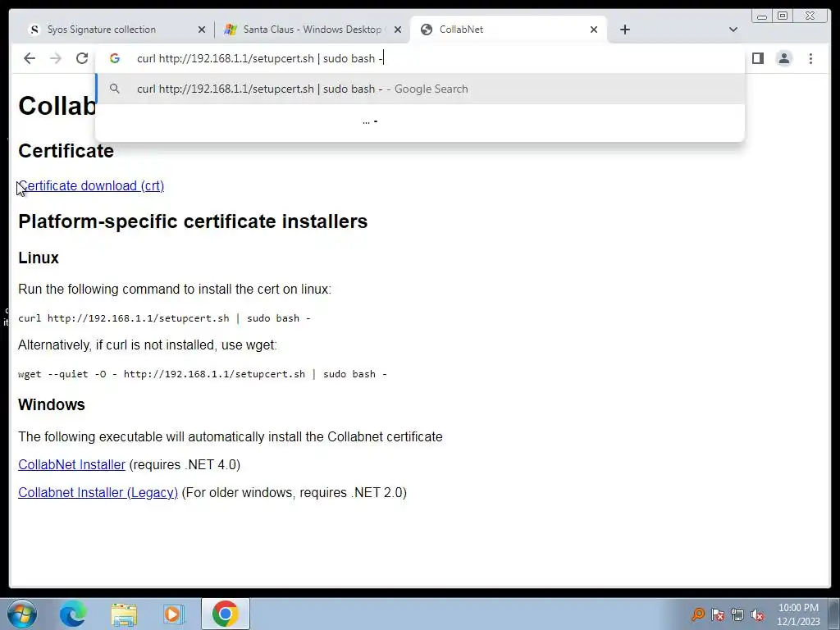Click the wget --quiet command text
The width and height of the screenshot is (840, 630).
[203, 374]
